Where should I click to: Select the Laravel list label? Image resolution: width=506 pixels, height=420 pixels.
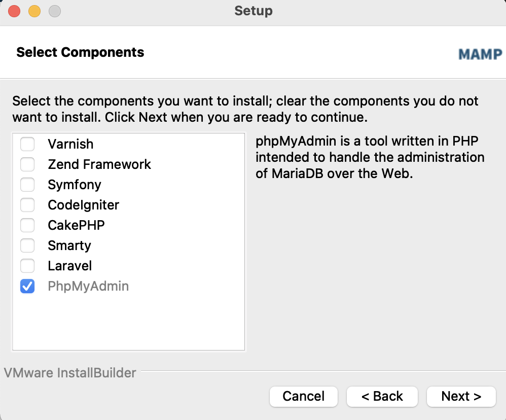point(69,266)
